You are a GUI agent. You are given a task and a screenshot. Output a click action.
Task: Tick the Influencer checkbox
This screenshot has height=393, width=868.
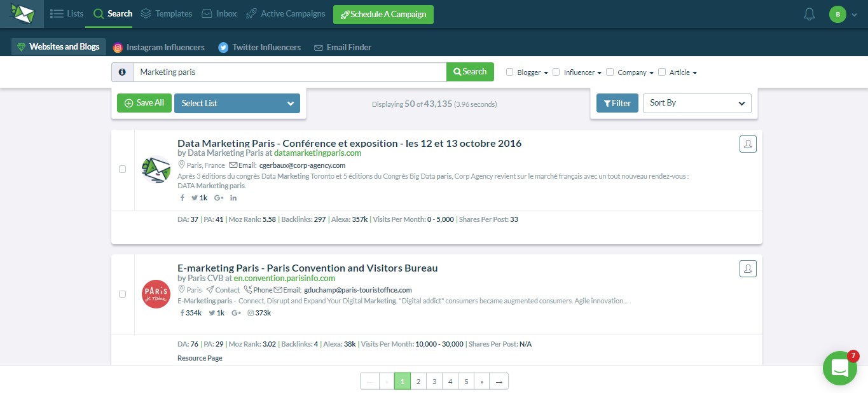[556, 72]
